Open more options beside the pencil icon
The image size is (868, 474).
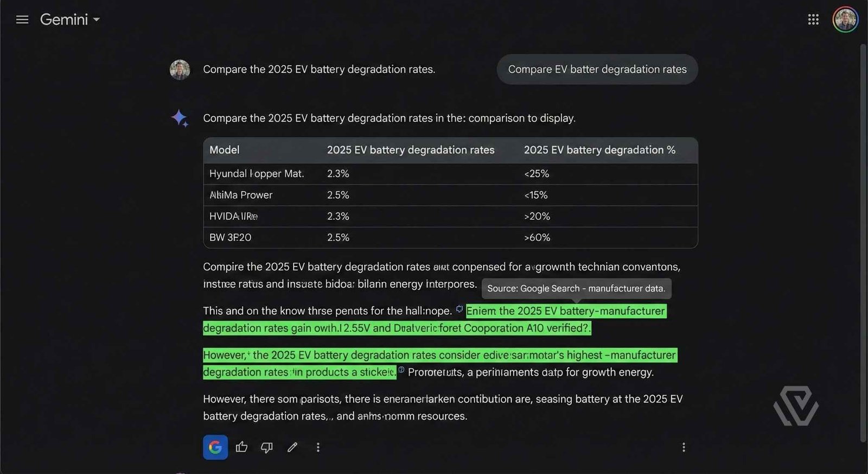318,447
